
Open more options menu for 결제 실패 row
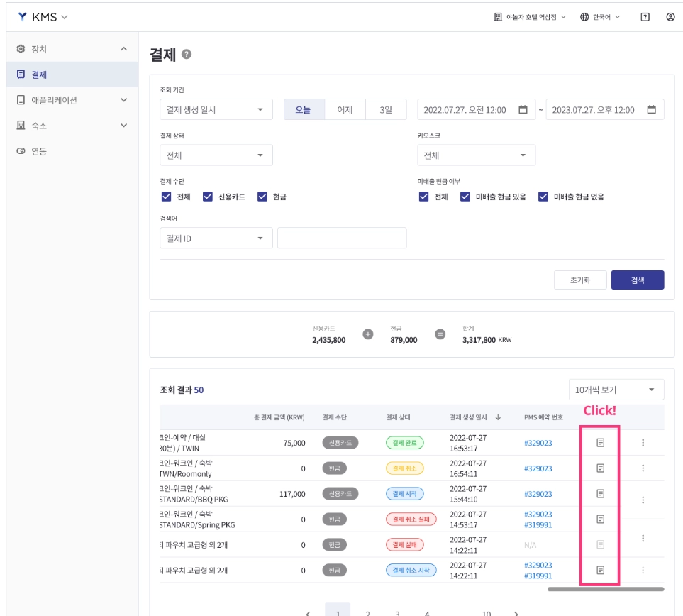[643, 539]
